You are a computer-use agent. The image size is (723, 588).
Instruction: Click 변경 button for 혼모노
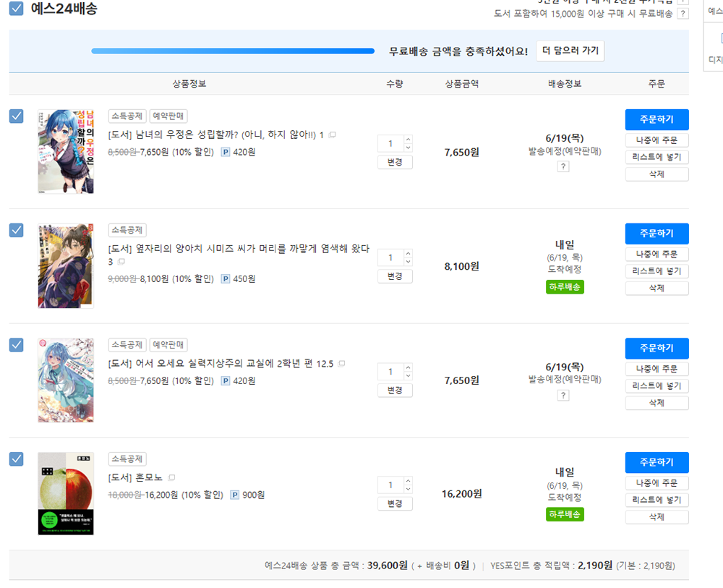coord(395,503)
